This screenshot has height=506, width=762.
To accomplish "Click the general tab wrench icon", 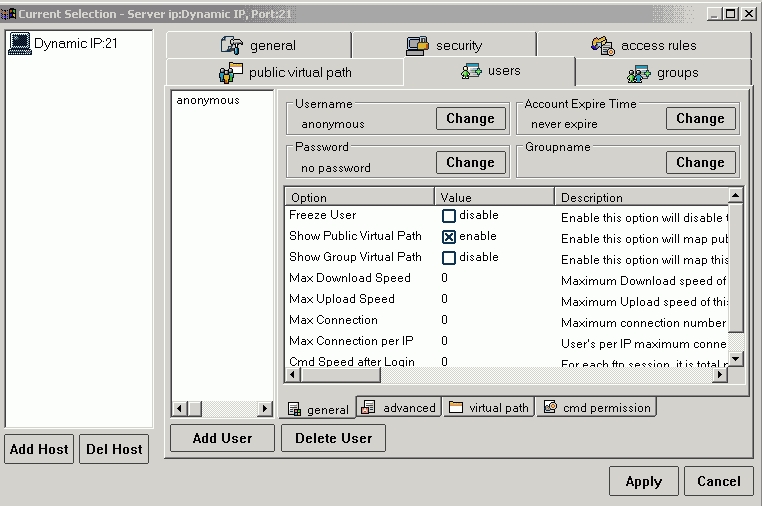I will pyautogui.click(x=232, y=45).
